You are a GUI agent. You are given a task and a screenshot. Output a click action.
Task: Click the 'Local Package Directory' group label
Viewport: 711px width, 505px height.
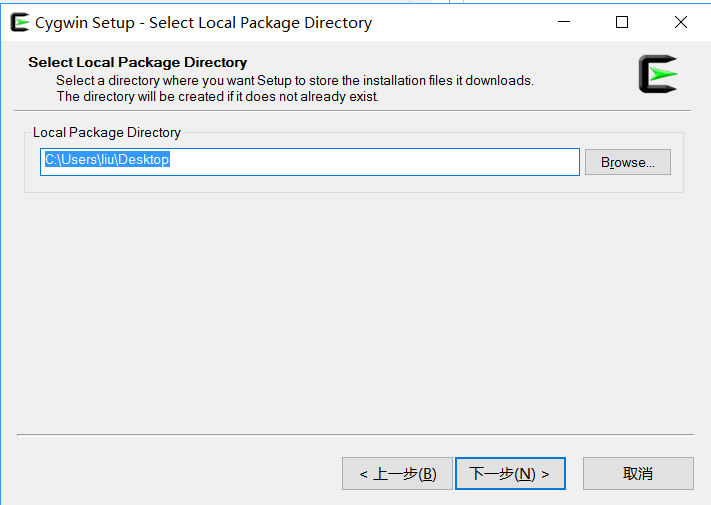pos(107,132)
